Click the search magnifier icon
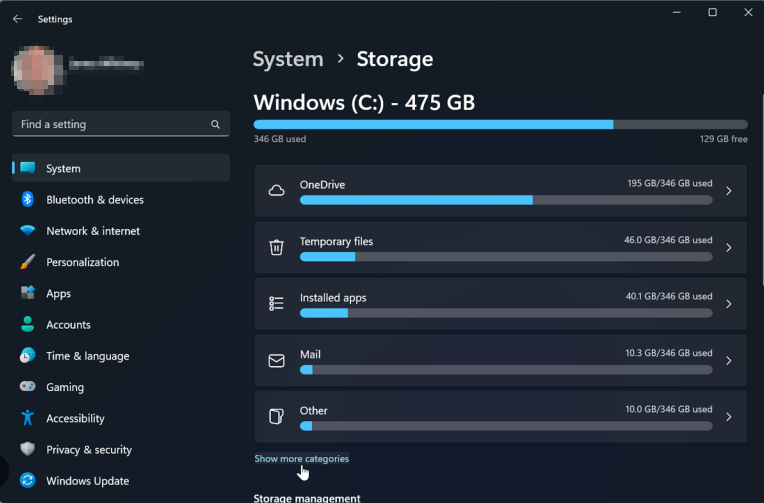Screen dimensions: 764x503 tap(215, 124)
